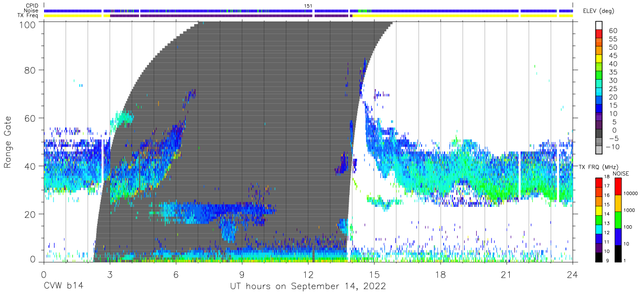Click the 'Range Gate' y-axis label

(8, 142)
